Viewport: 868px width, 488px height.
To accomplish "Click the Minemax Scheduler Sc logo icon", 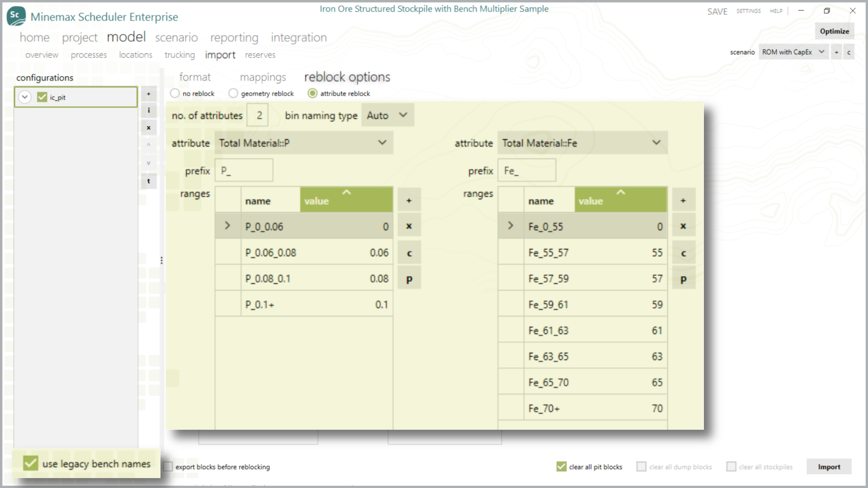I will tap(16, 16).
